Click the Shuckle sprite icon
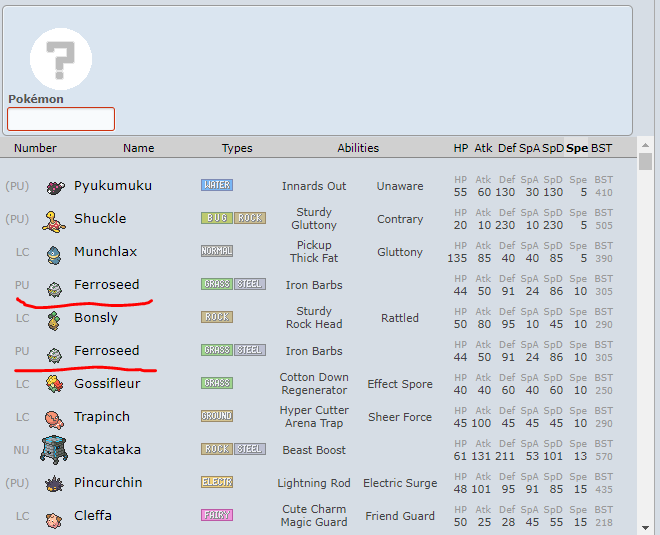 coord(54,221)
